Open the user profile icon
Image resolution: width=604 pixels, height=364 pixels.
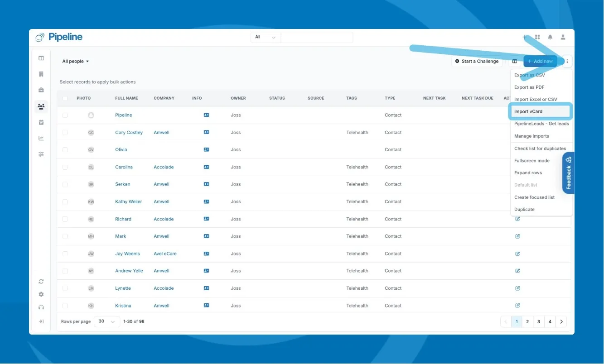coord(563,37)
